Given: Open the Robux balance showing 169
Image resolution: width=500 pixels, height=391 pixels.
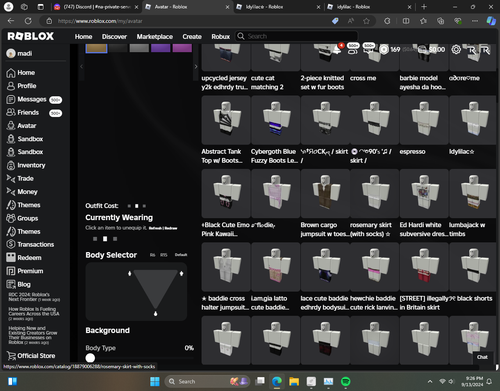Looking at the screenshot, I should coord(390,50).
